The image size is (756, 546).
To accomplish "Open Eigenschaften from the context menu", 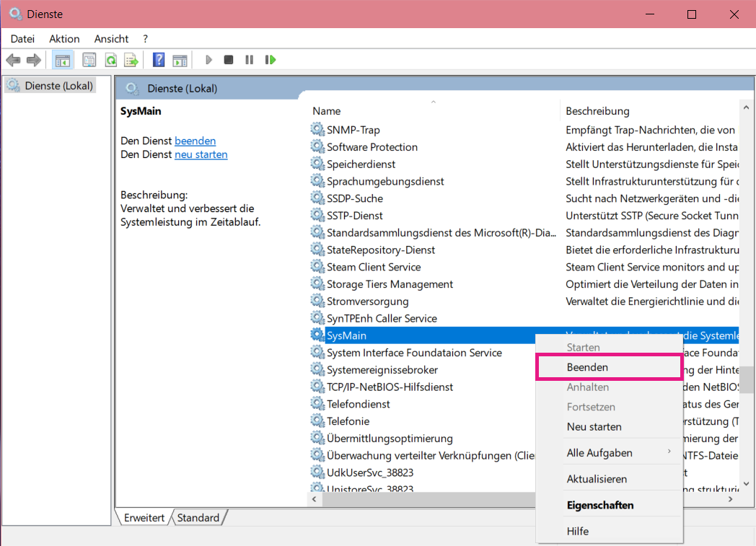I will click(x=609, y=505).
